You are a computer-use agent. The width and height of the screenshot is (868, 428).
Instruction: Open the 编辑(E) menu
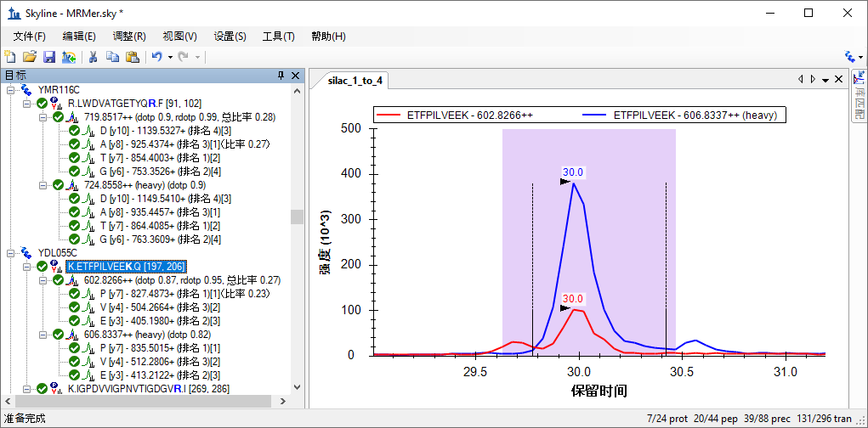coord(79,37)
